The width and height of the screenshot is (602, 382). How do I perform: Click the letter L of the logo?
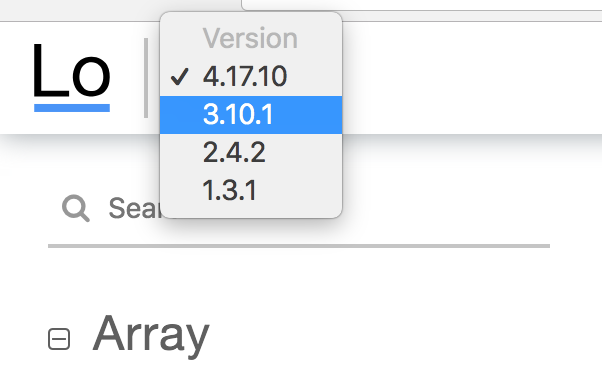(50, 70)
